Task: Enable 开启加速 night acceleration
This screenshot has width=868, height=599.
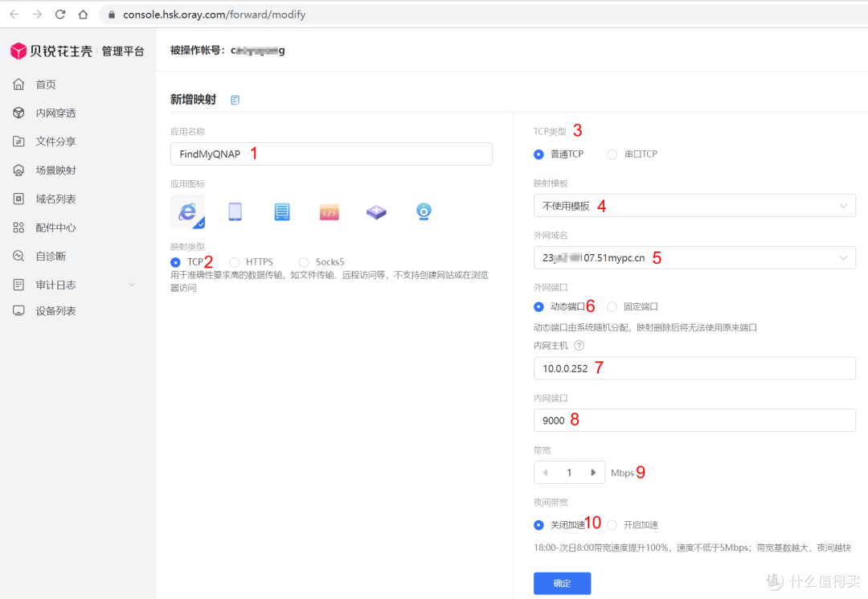Action: click(x=612, y=524)
